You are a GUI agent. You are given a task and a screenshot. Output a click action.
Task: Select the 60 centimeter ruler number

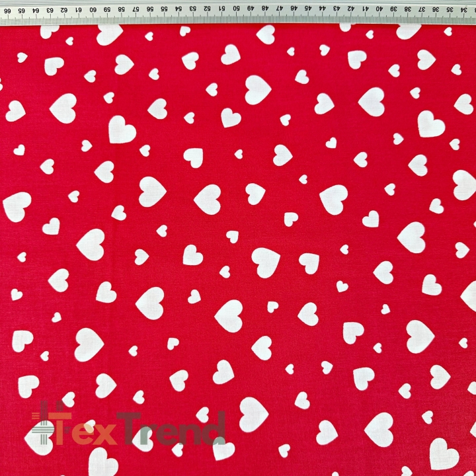[x=93, y=10]
